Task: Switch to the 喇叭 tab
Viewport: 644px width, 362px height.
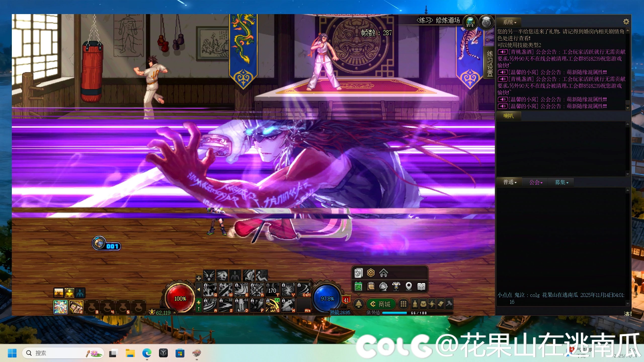Action: pyautogui.click(x=508, y=116)
